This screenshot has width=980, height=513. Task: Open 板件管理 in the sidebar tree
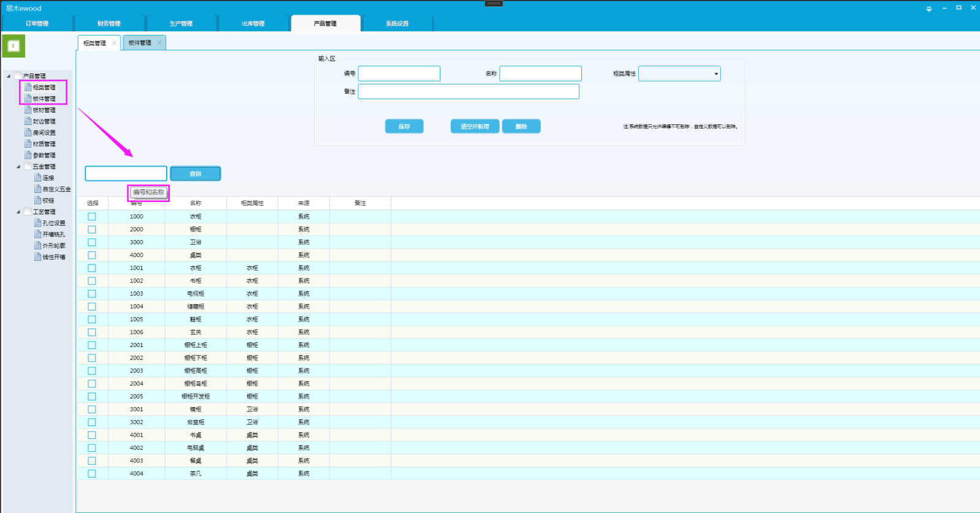pyautogui.click(x=43, y=99)
